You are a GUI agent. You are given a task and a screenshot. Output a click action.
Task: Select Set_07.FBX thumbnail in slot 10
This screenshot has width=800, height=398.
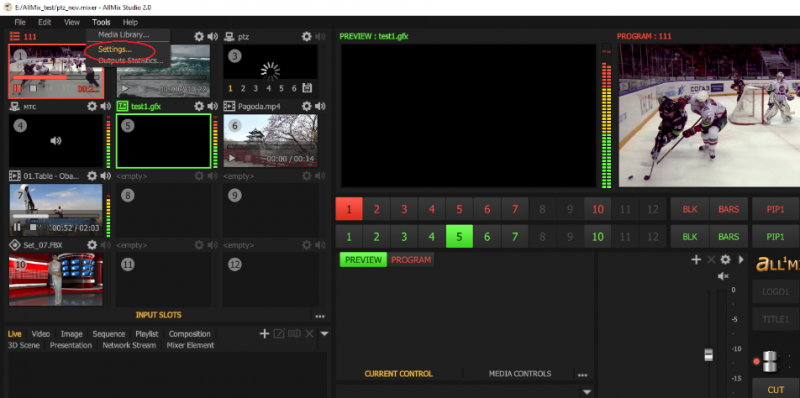click(x=56, y=279)
